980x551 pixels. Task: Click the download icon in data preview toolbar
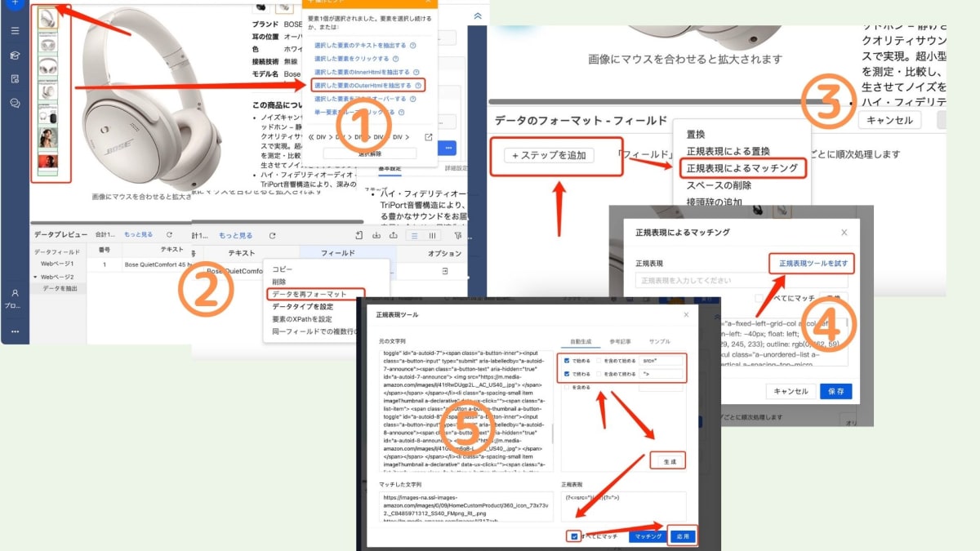click(376, 235)
